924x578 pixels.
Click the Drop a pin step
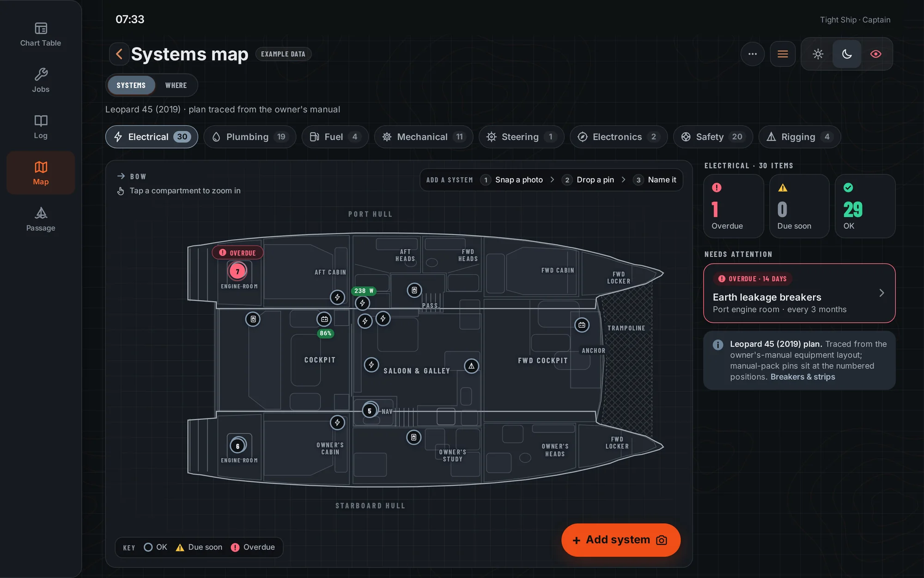click(x=588, y=180)
